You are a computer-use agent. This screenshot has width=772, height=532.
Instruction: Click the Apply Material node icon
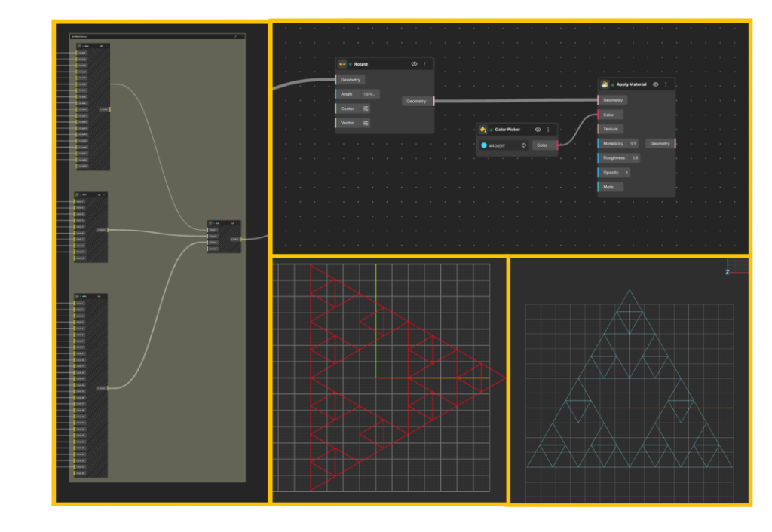click(605, 84)
